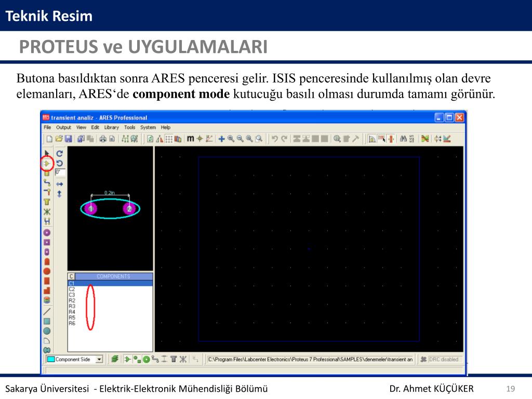Image resolution: width=532 pixels, height=399 pixels.
Task: Open the Tools menu
Action: pos(129,127)
